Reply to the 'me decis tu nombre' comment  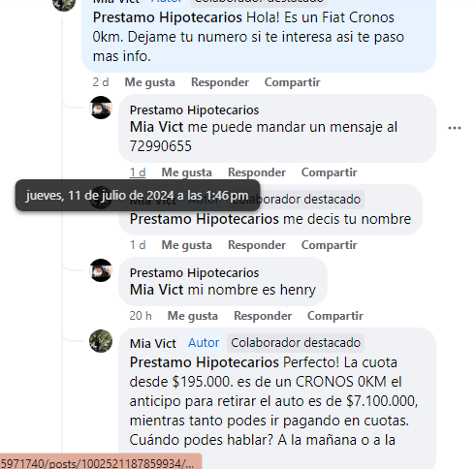(x=257, y=245)
